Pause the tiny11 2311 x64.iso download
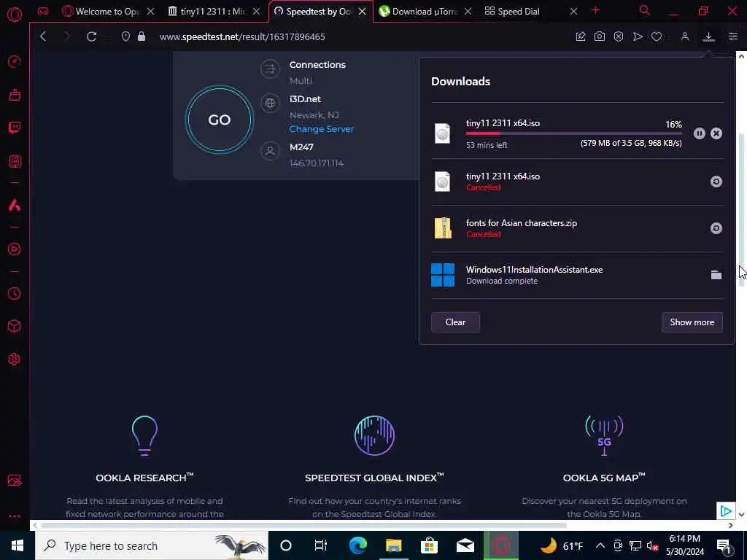This screenshot has width=747, height=560. [699, 133]
